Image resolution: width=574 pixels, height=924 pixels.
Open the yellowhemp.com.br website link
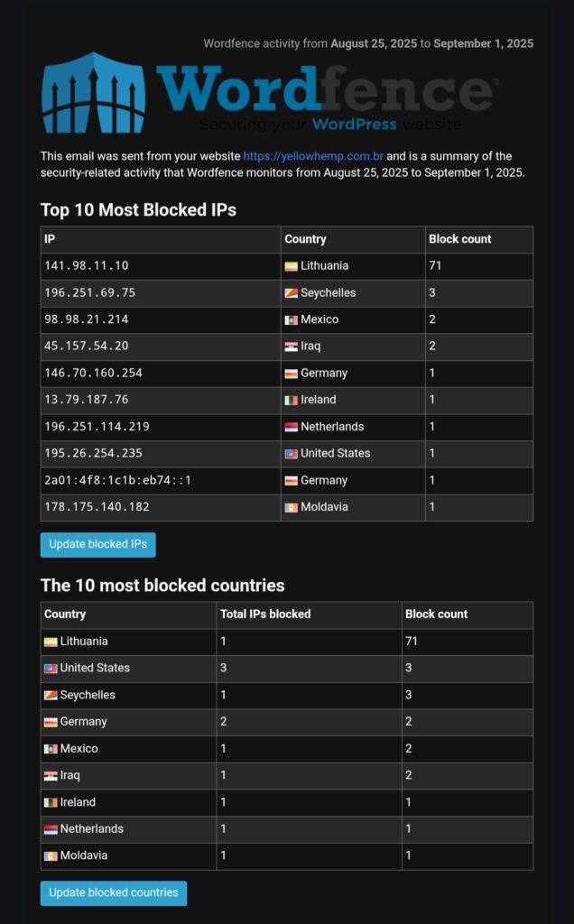coord(313,156)
